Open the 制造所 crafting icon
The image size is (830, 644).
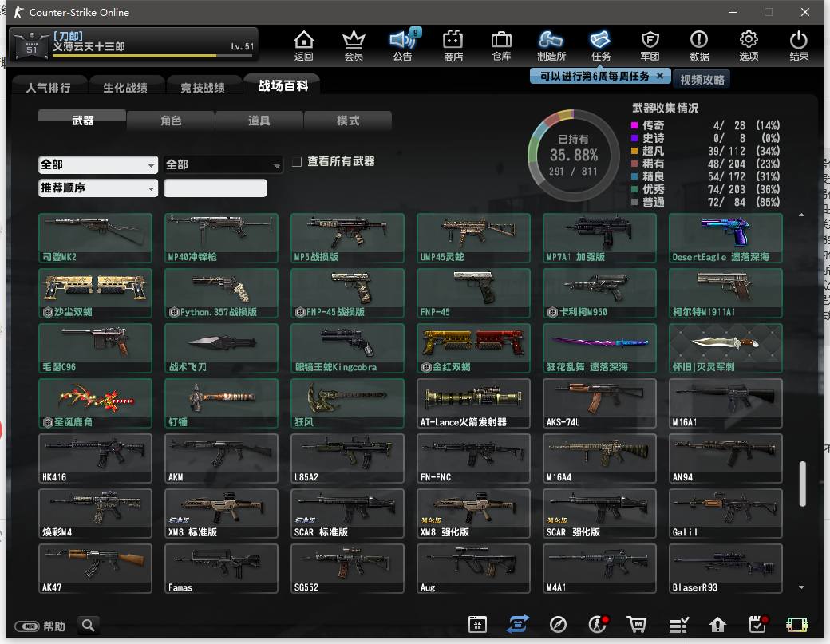[551, 45]
